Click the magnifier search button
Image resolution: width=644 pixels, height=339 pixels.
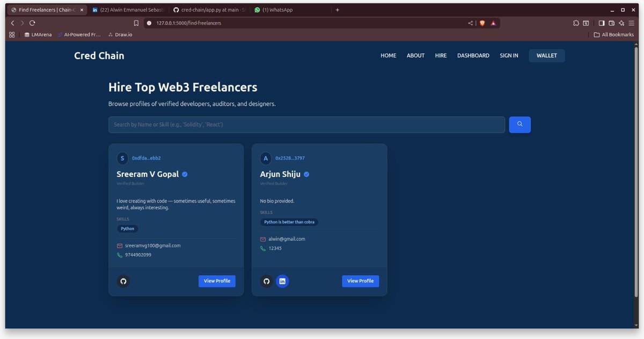pyautogui.click(x=519, y=125)
